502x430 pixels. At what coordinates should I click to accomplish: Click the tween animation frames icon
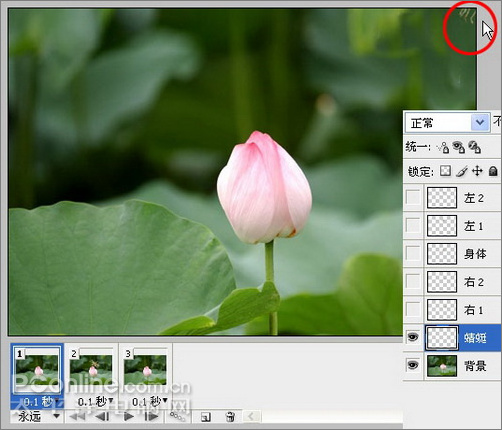point(178,416)
